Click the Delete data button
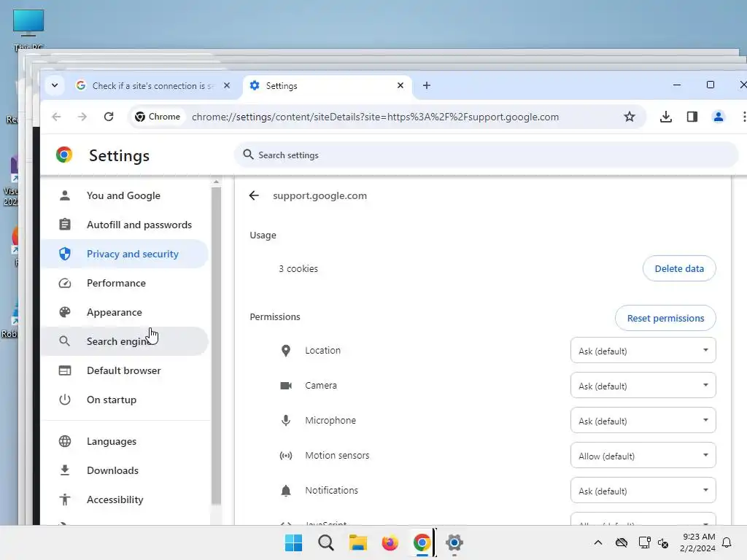The width and height of the screenshot is (747, 560). (679, 268)
